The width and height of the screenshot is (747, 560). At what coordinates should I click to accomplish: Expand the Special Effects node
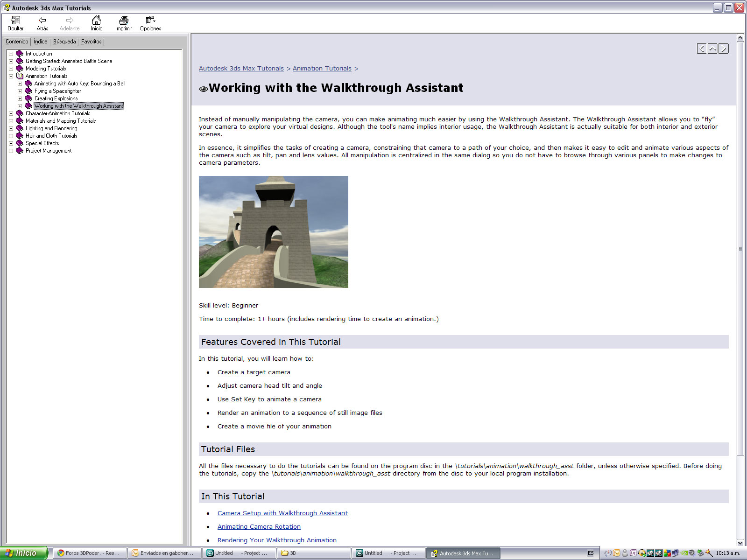[x=11, y=143]
